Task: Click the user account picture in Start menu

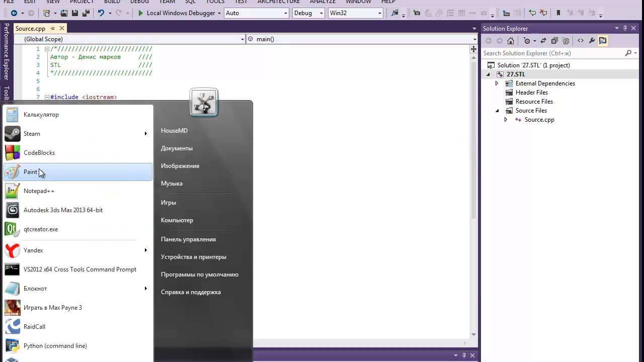Action: point(204,102)
